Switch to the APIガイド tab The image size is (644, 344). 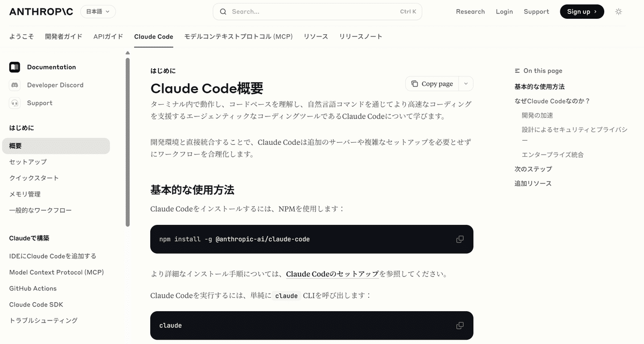107,36
